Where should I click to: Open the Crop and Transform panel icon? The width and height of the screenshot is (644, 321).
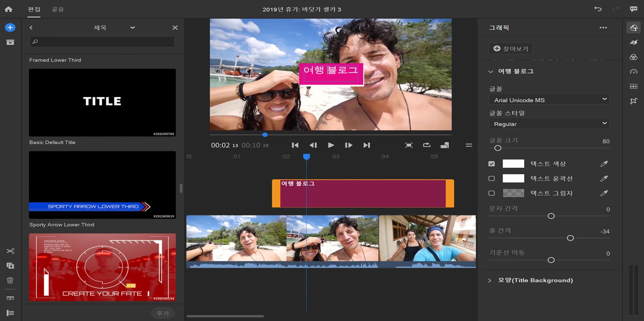[634, 101]
